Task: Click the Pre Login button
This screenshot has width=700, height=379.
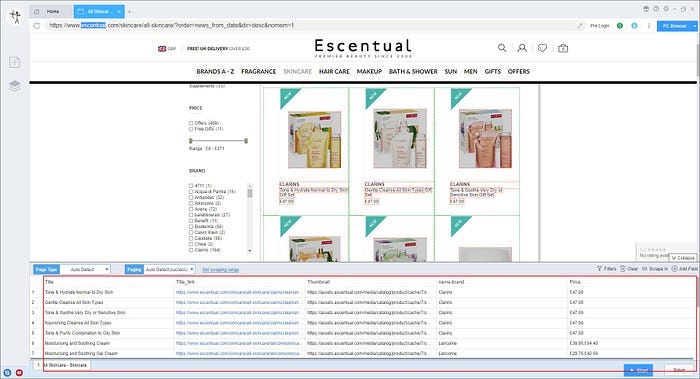Action: coord(600,26)
